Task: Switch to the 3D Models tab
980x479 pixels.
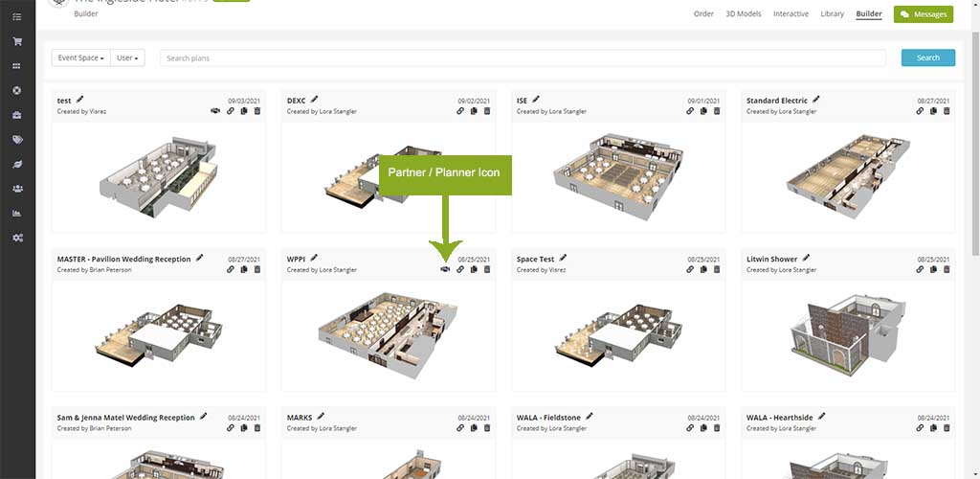Action: tap(744, 14)
